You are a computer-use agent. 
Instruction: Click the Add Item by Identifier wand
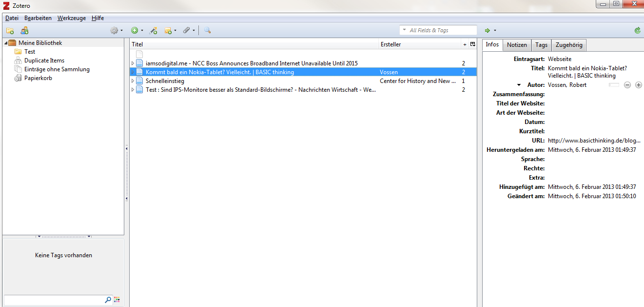(153, 30)
